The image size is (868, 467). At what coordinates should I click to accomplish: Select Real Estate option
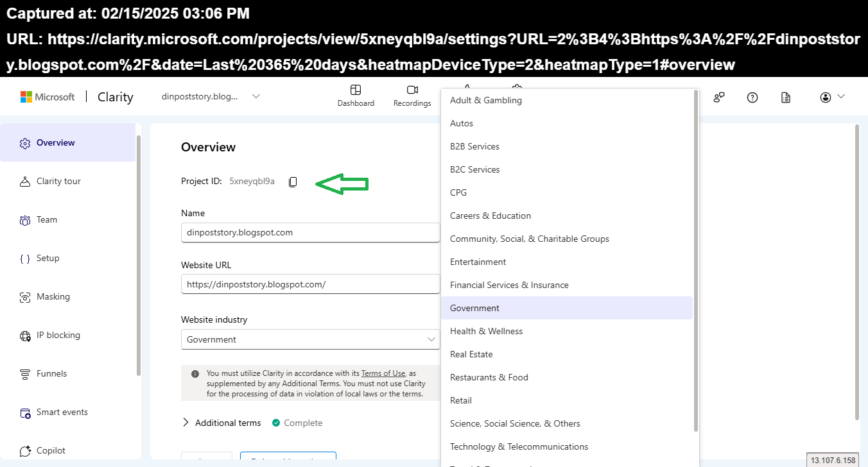(x=567, y=354)
